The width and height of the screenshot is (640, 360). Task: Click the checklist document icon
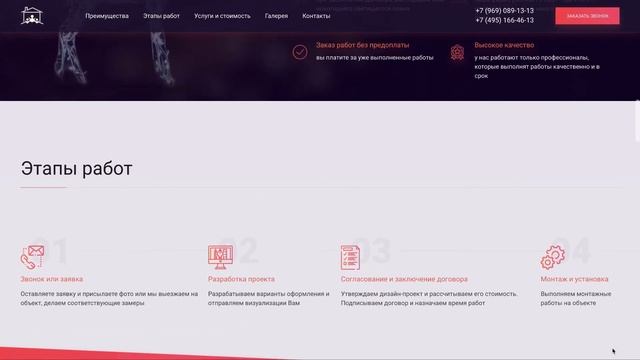[350, 258]
